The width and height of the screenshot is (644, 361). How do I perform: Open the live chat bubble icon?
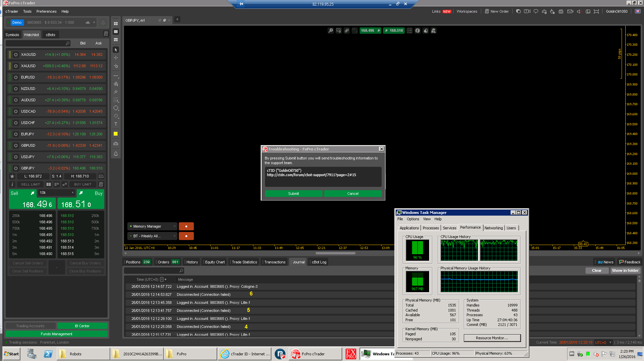(x=536, y=11)
